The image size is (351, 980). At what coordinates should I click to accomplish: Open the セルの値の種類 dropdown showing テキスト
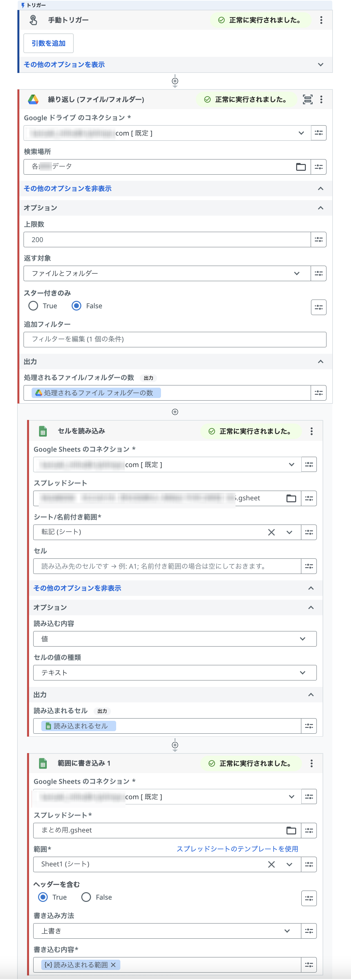pyautogui.click(x=175, y=673)
